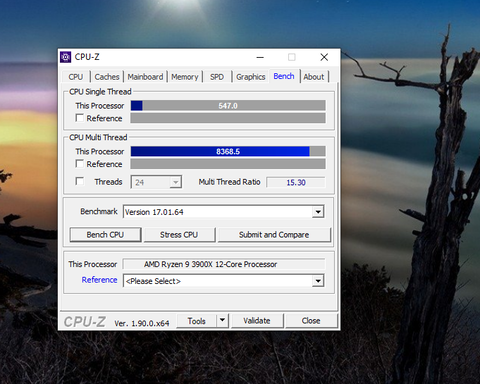Screen dimensions: 480x384
Task: Start the Bench CPU test
Action: coord(105,235)
